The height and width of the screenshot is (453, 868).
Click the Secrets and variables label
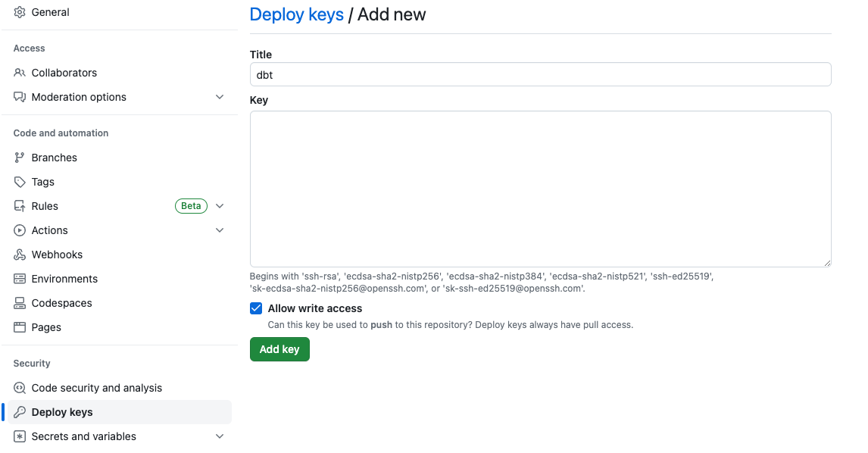tap(83, 436)
